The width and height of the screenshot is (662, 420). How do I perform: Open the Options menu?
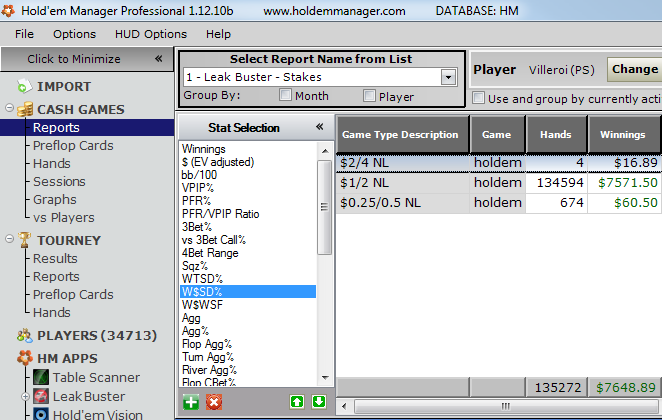click(x=74, y=34)
